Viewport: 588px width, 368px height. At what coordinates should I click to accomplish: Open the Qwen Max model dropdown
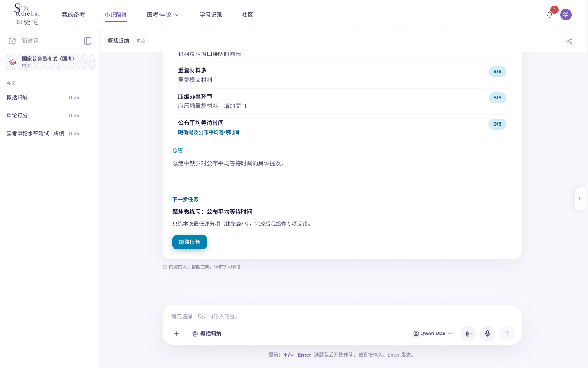(432, 334)
